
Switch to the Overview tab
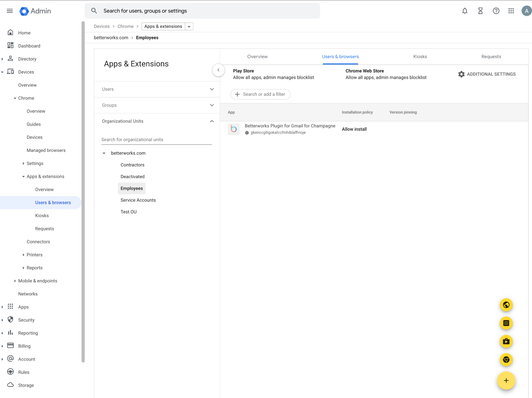257,56
